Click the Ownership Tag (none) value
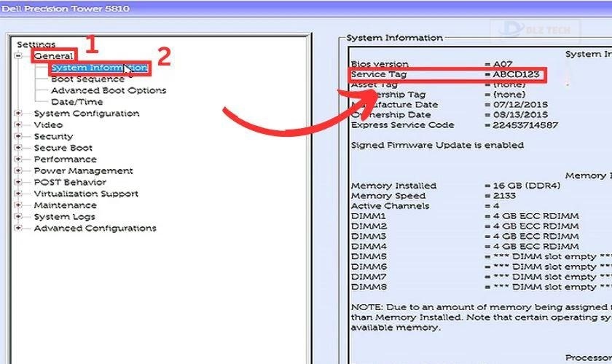This screenshot has width=612, height=364. 509,95
